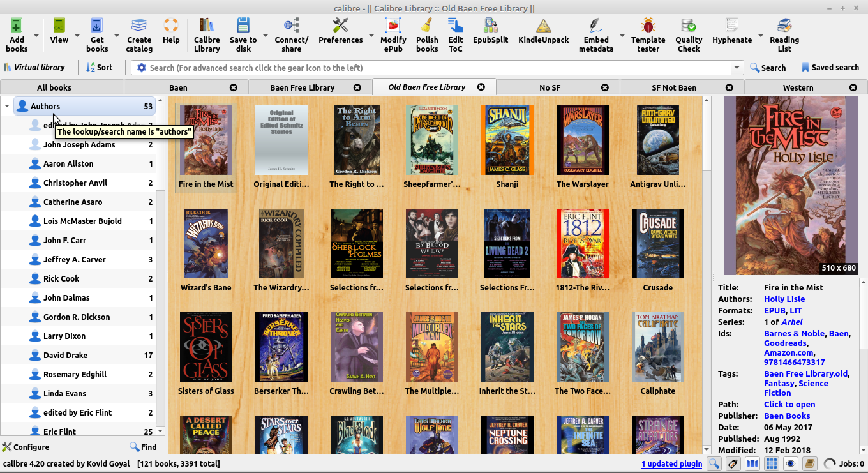
Task: Toggle the Book details panel button
Action: (810, 464)
